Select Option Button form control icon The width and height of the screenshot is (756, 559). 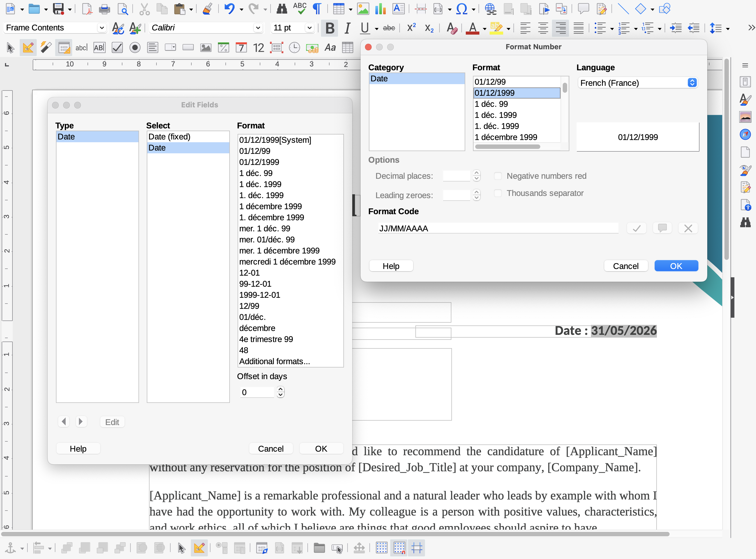tap(135, 48)
